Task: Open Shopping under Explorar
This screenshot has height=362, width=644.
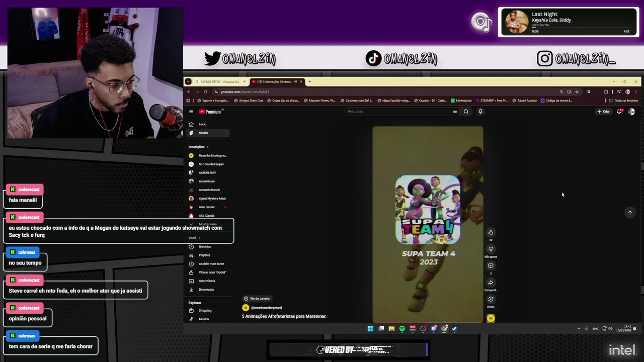Action: [x=209, y=310]
